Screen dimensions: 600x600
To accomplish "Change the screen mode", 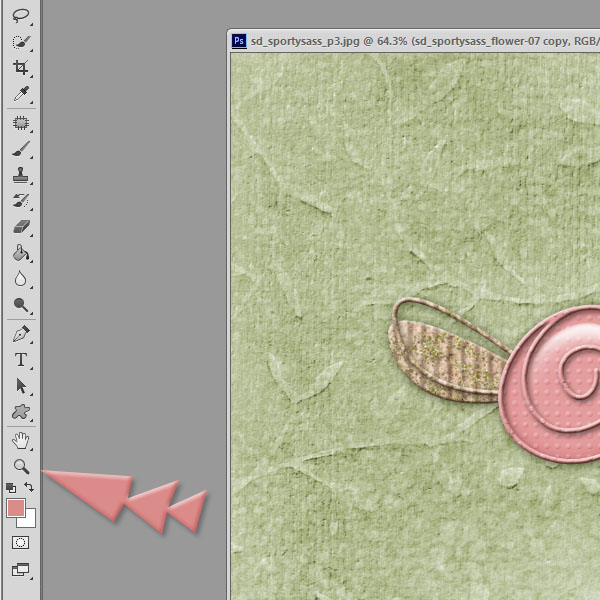I will [x=21, y=570].
